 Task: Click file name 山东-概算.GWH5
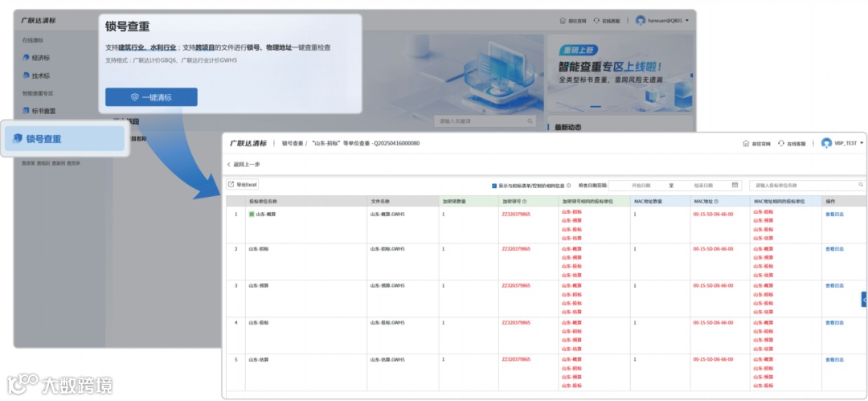(x=387, y=214)
